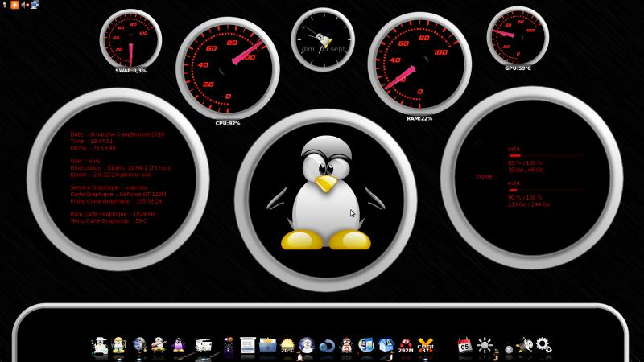Click the root partition usage bar at 85%
The width and height of the screenshot is (644, 362).
pyautogui.click(x=546, y=156)
